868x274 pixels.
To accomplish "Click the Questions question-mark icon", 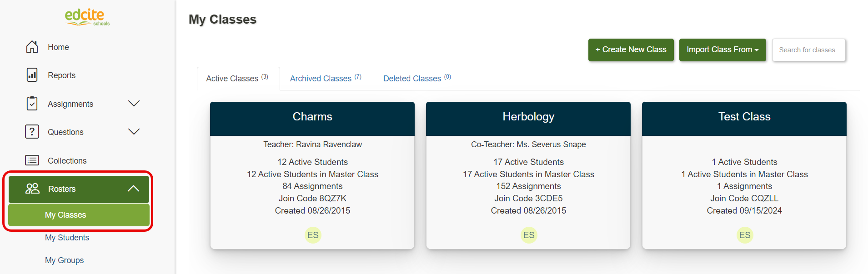I will [32, 132].
